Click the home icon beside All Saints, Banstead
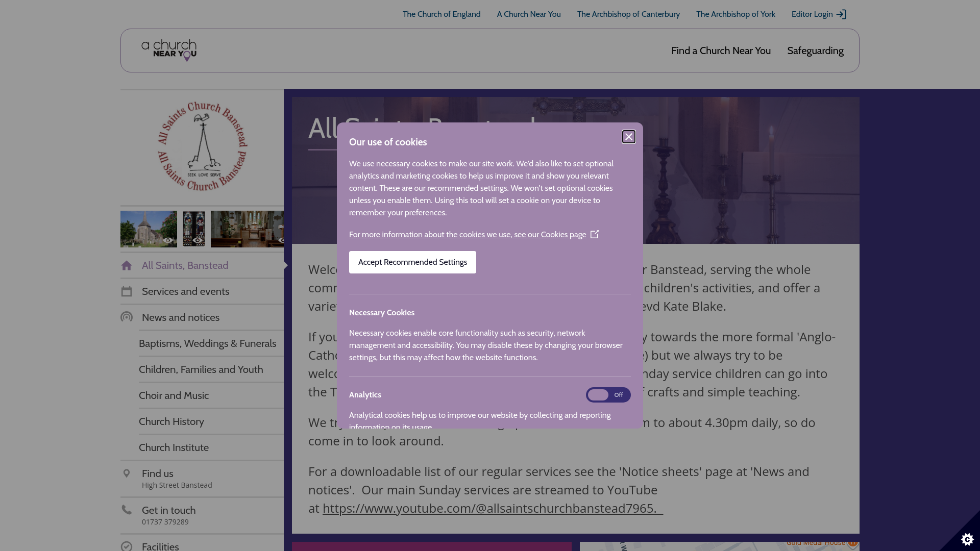This screenshot has width=980, height=551. click(127, 265)
